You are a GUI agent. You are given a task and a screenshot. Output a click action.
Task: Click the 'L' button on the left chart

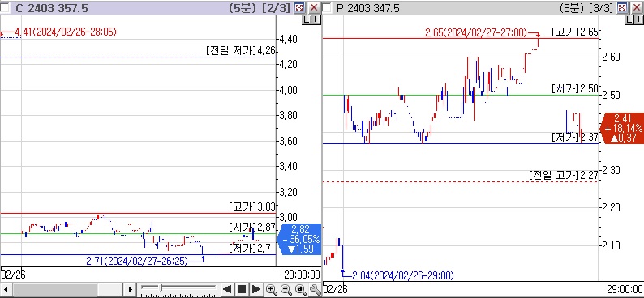pyautogui.click(x=306, y=19)
